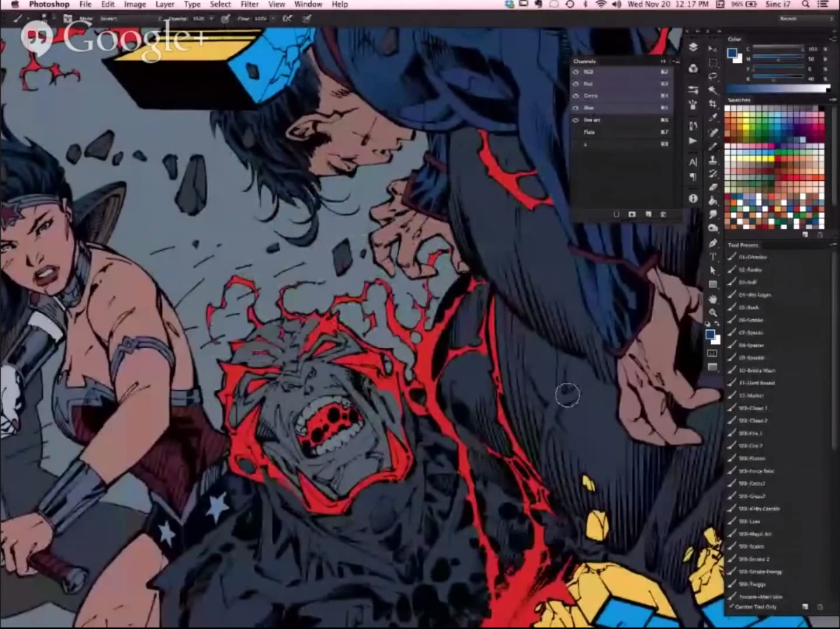The width and height of the screenshot is (840, 629).
Task: Open the Image menu
Action: [x=135, y=5]
